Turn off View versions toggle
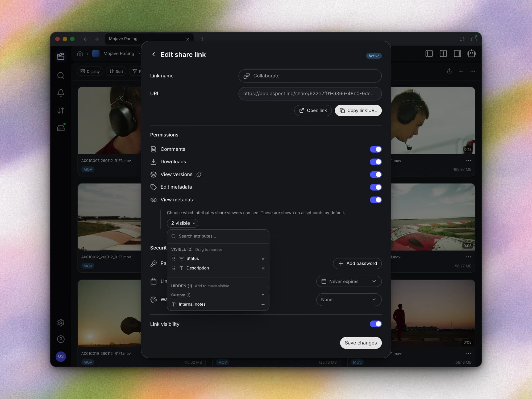 point(376,174)
